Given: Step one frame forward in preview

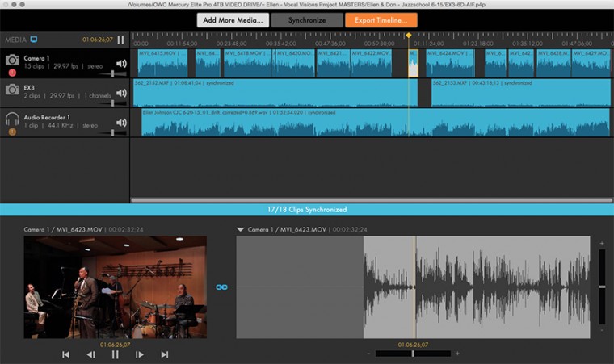Looking at the screenshot, I should click(x=140, y=354).
